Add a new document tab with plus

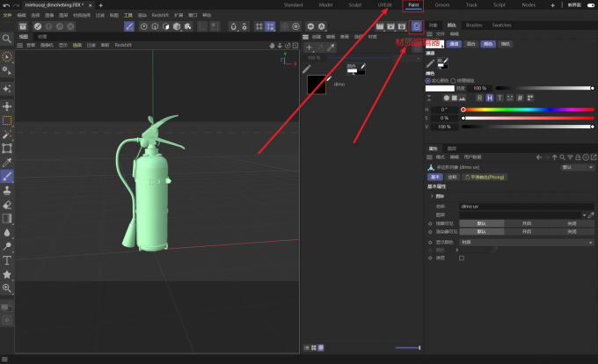point(101,5)
